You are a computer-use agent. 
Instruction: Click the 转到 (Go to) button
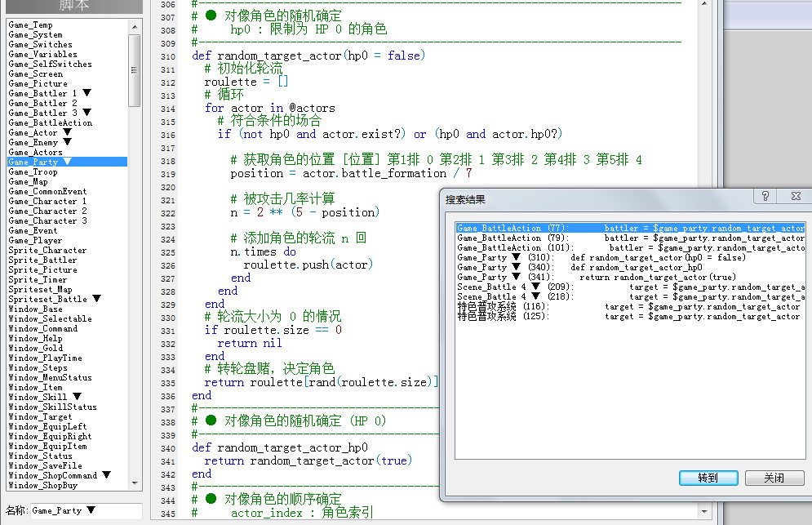point(708,478)
